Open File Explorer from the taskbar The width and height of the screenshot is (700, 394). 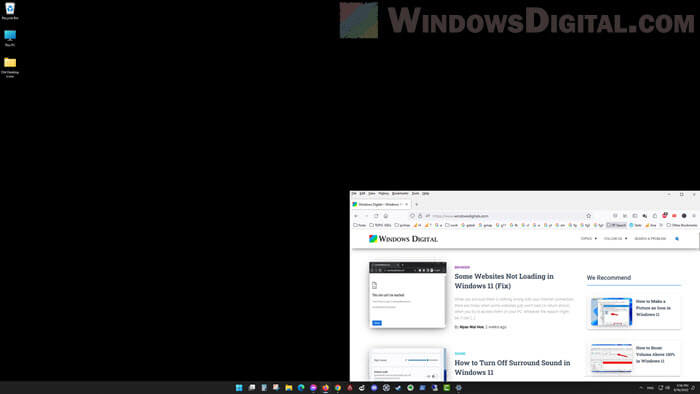289,388
